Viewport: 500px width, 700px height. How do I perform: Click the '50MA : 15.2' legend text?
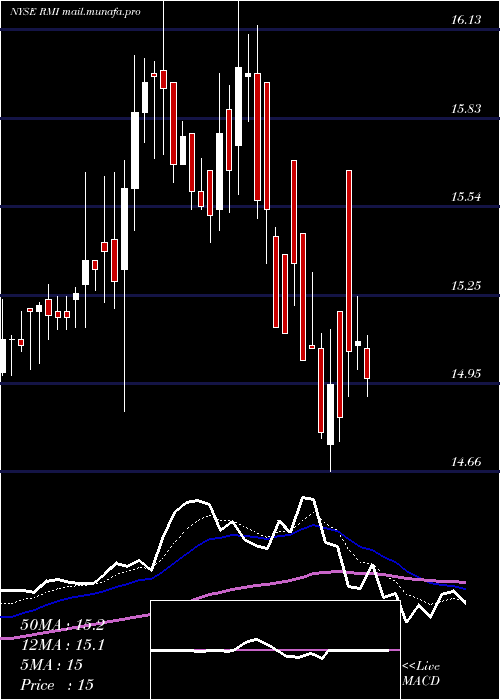[x=62, y=625]
